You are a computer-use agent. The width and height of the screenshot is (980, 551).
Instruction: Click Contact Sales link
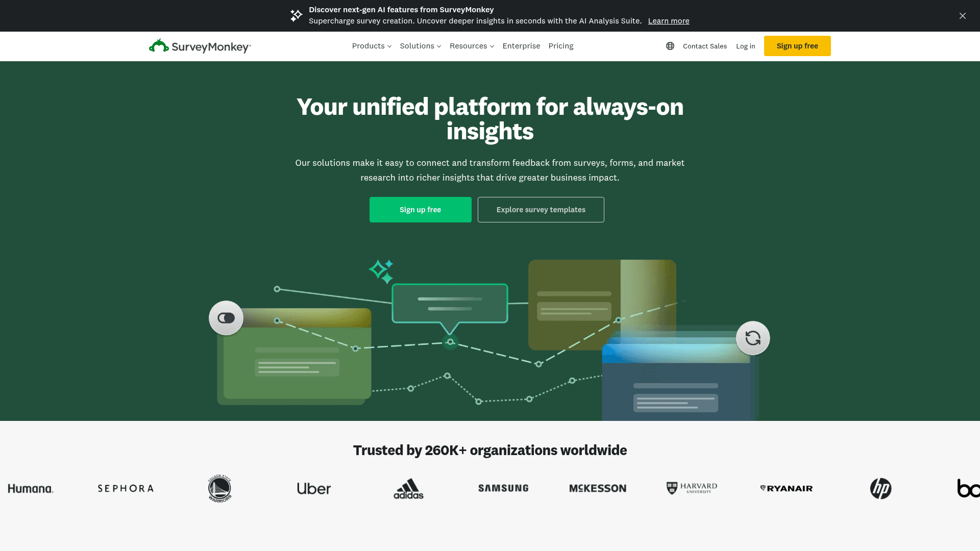point(705,46)
